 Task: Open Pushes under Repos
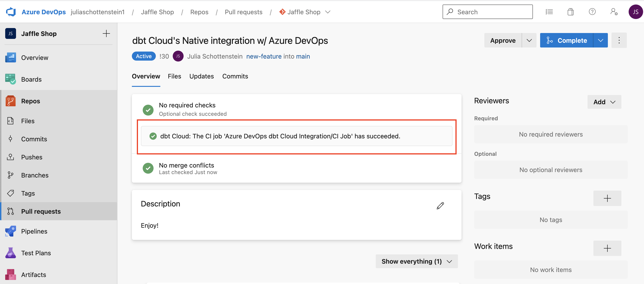(58, 157)
